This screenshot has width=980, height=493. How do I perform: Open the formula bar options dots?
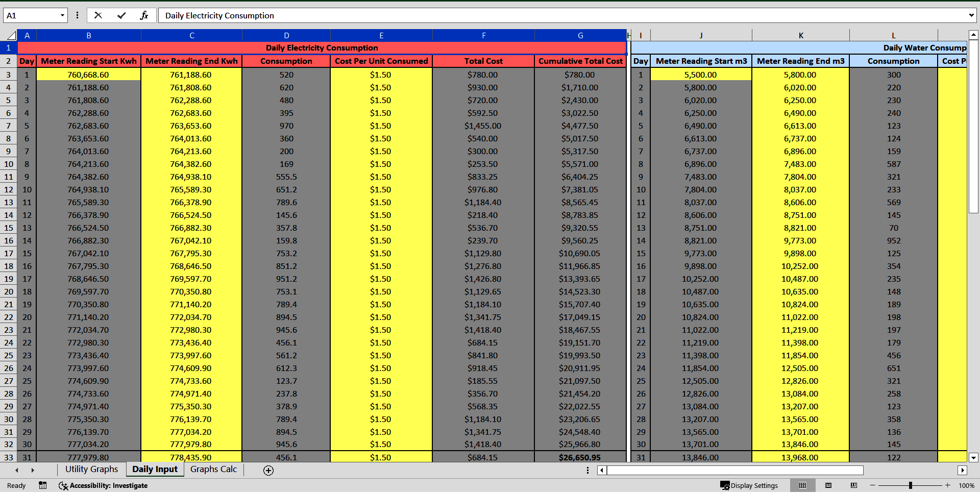(77, 15)
